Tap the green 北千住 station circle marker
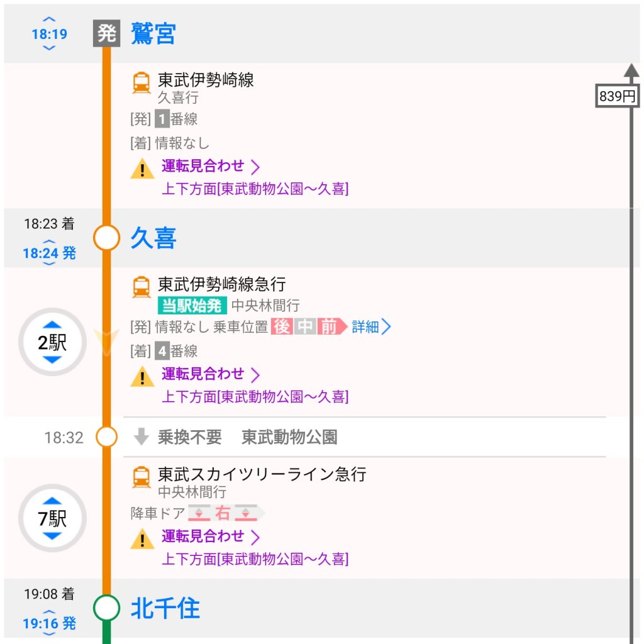This screenshot has height=644, width=644. click(x=106, y=608)
